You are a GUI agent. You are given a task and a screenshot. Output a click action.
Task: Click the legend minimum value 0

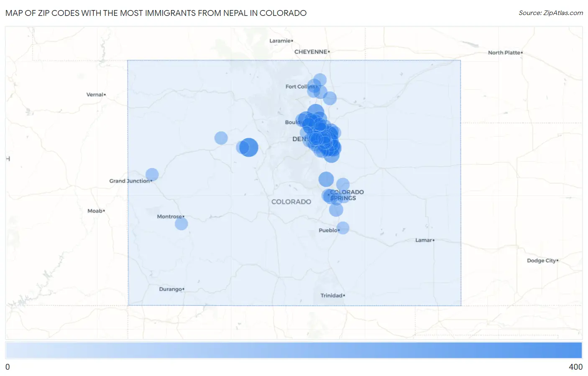(x=8, y=367)
